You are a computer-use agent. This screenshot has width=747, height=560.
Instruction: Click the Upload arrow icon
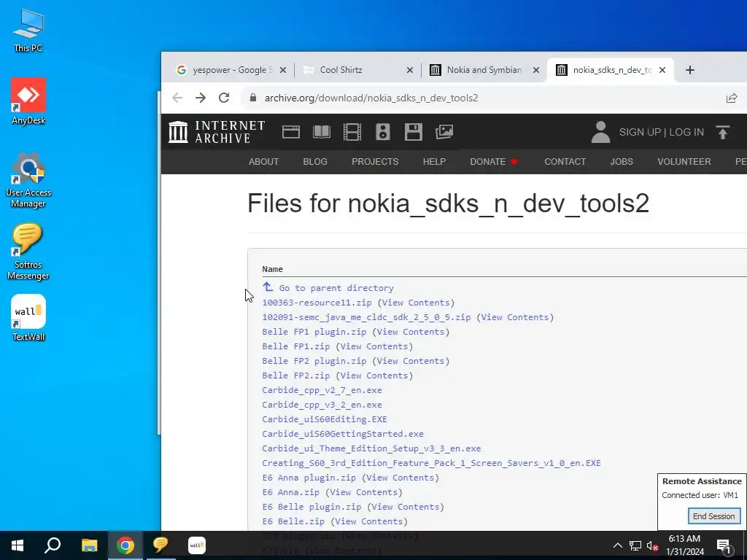tap(723, 132)
